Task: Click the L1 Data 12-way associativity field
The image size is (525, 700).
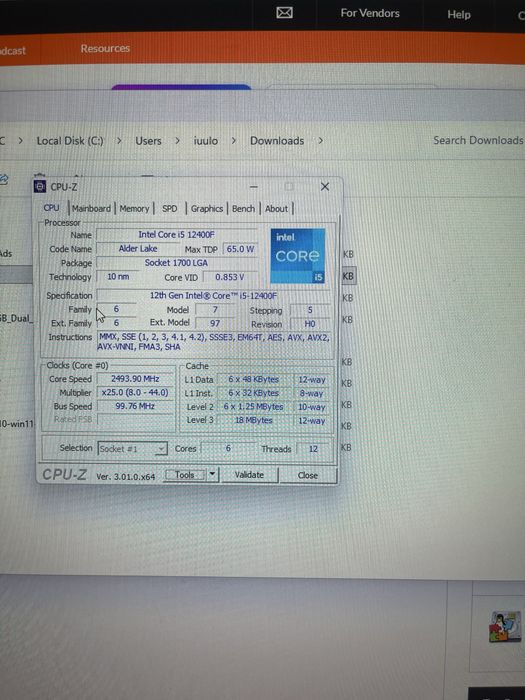Action: [312, 379]
